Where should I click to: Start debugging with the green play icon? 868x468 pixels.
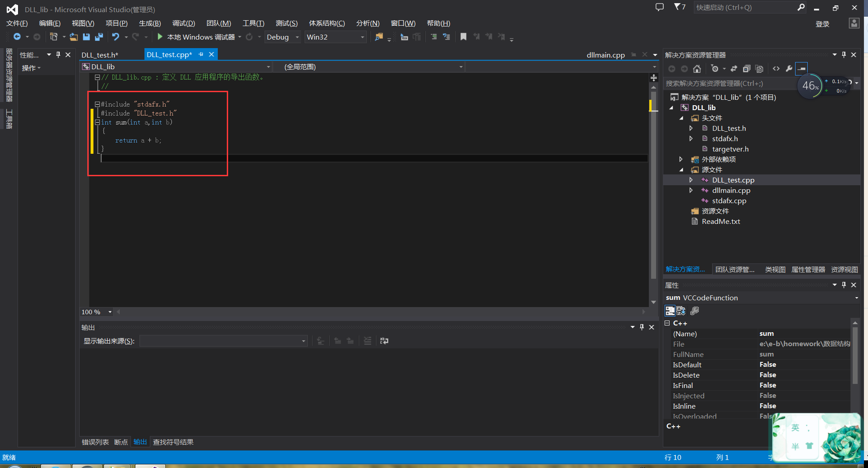[160, 36]
